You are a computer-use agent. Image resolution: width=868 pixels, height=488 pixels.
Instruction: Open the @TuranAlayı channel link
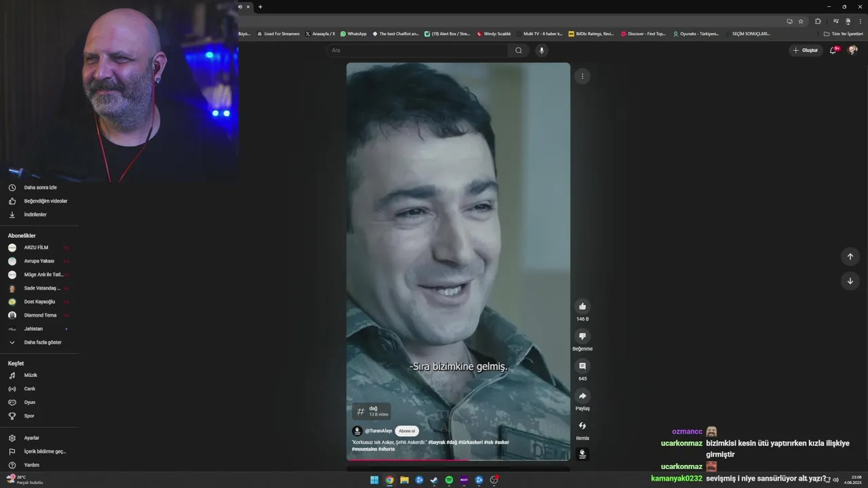pos(378,431)
